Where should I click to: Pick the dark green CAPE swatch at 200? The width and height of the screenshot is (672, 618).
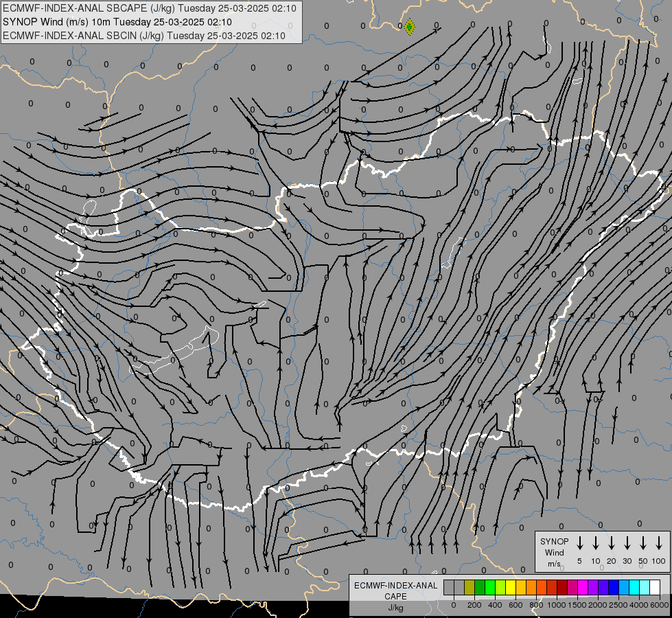[480, 587]
